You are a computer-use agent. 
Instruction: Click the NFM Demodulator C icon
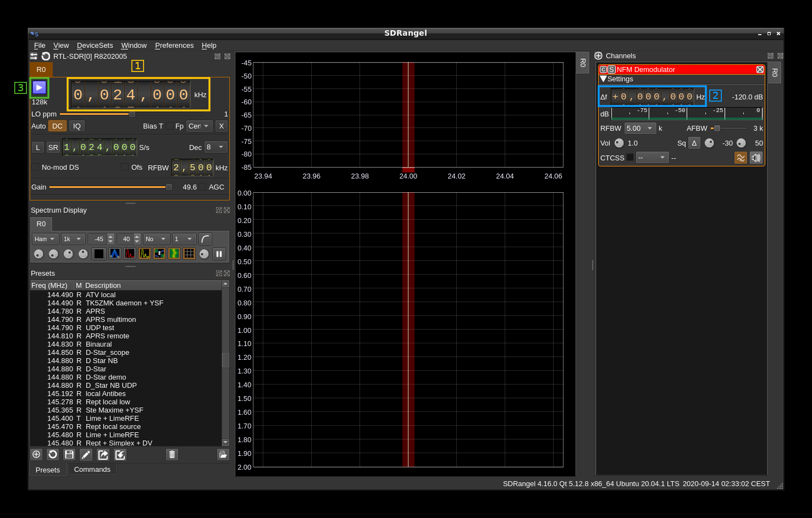tap(603, 69)
